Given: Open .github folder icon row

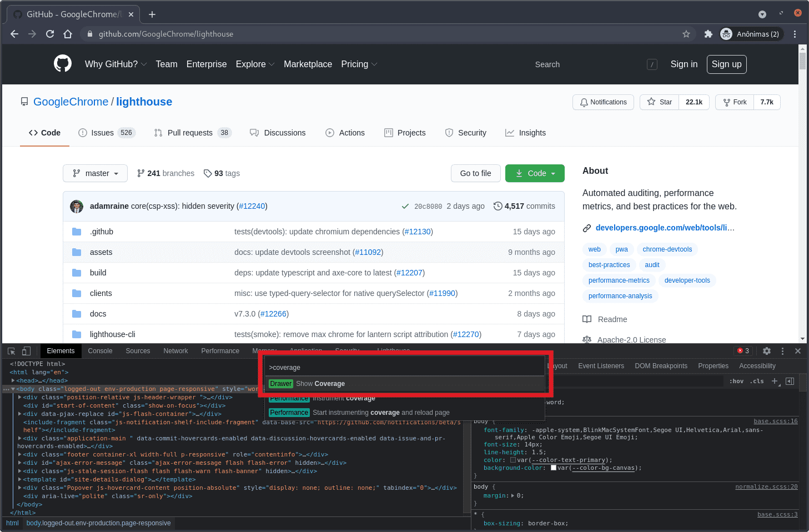Looking at the screenshot, I should 77,232.
